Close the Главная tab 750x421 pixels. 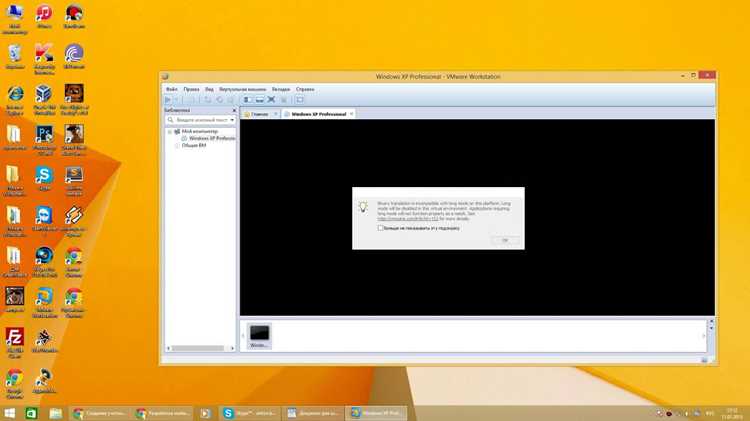pos(276,114)
